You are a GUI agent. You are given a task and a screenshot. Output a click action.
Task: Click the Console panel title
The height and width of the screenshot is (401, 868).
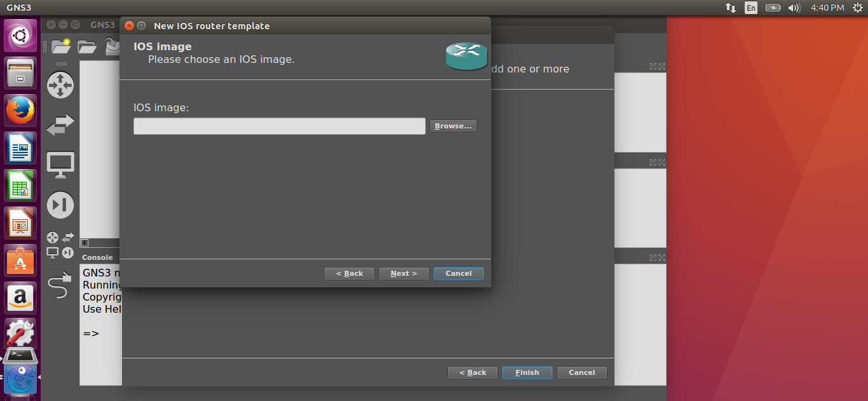[x=97, y=257]
